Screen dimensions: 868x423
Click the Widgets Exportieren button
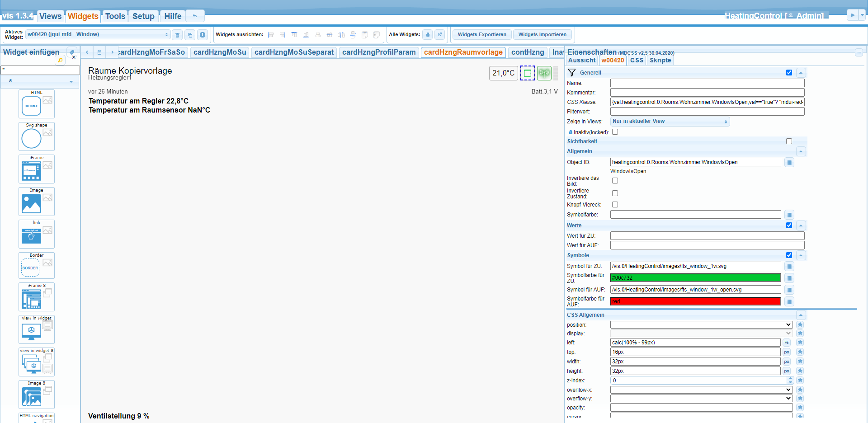pos(481,35)
